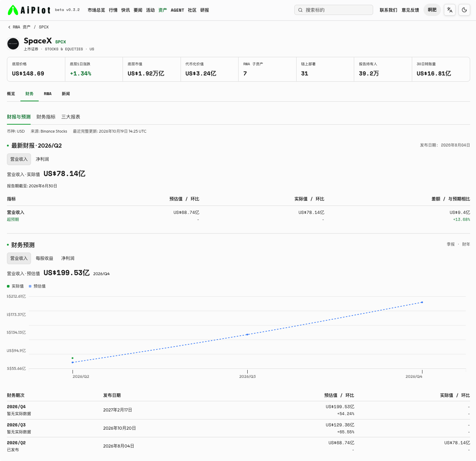Open the 意见反馈 link
This screenshot has width=476, height=461.
click(410, 10)
